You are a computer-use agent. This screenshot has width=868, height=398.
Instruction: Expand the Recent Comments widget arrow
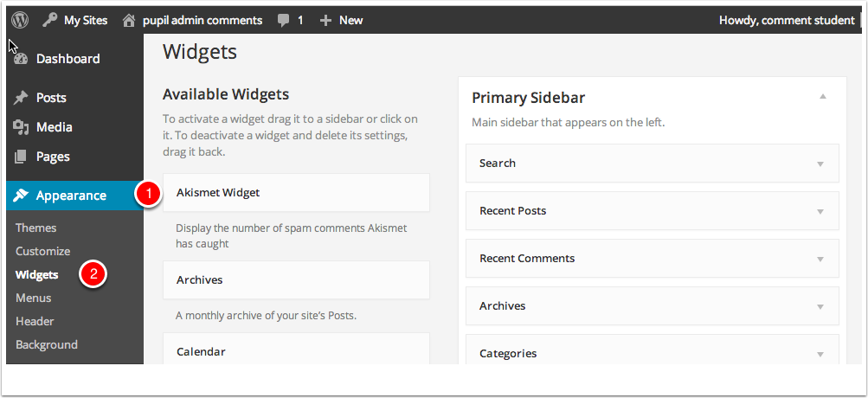pos(820,259)
